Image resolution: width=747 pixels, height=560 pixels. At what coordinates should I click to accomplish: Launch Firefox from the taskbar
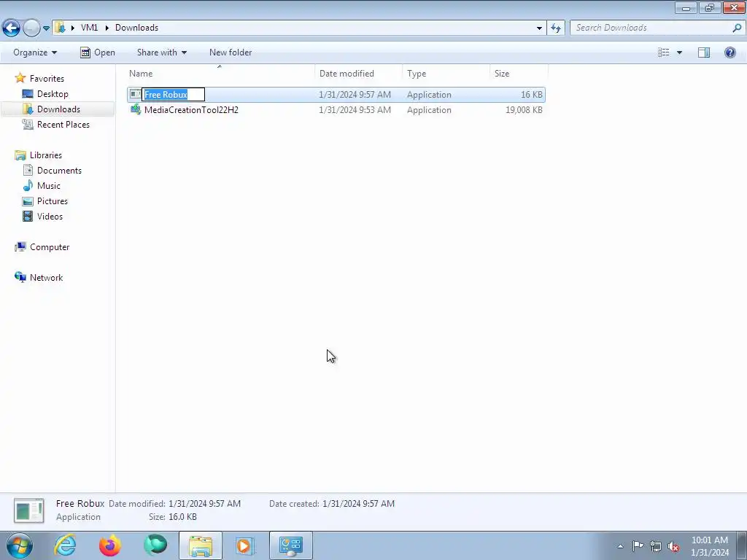tap(110, 545)
